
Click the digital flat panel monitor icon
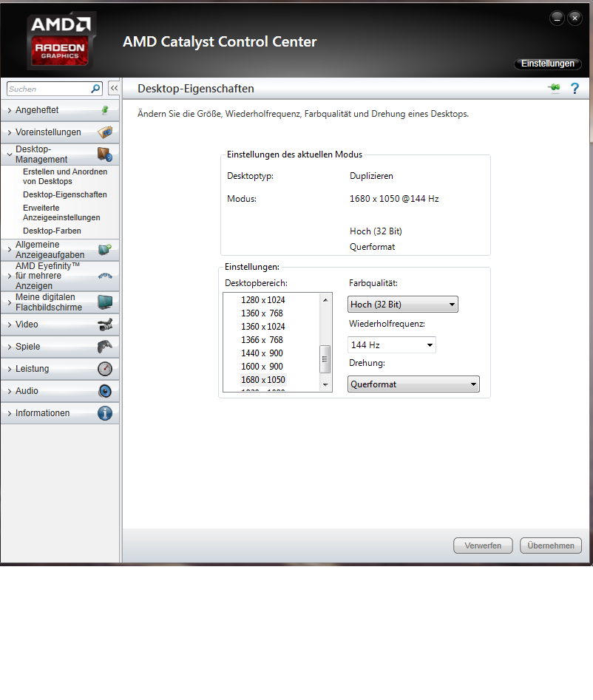pos(105,302)
